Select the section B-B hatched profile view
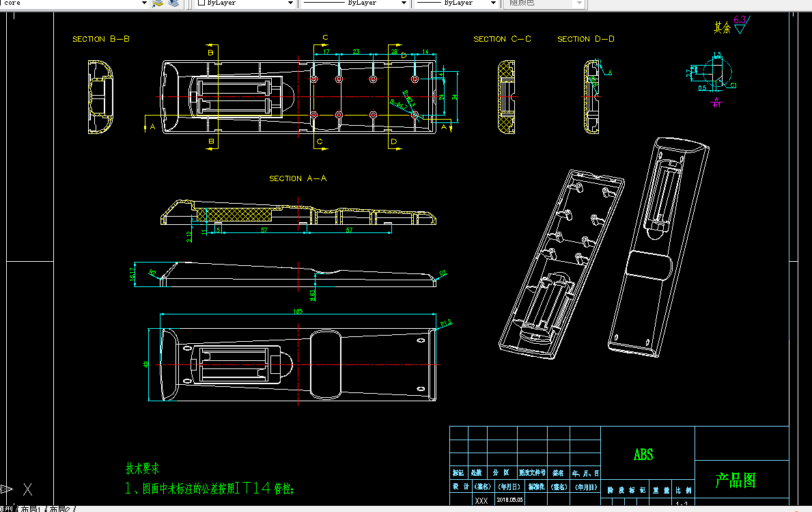Viewport: 812px width, 512px height. [x=100, y=97]
